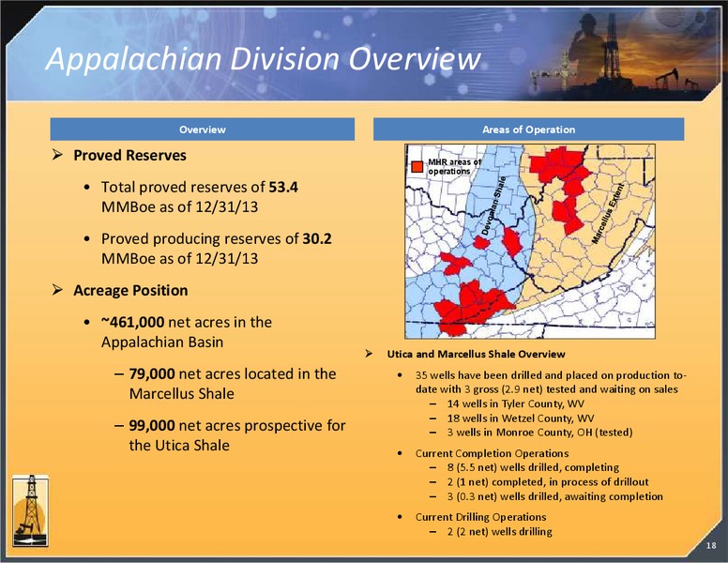Click the Utica and Marcellus Shale Overview heading

476,354
